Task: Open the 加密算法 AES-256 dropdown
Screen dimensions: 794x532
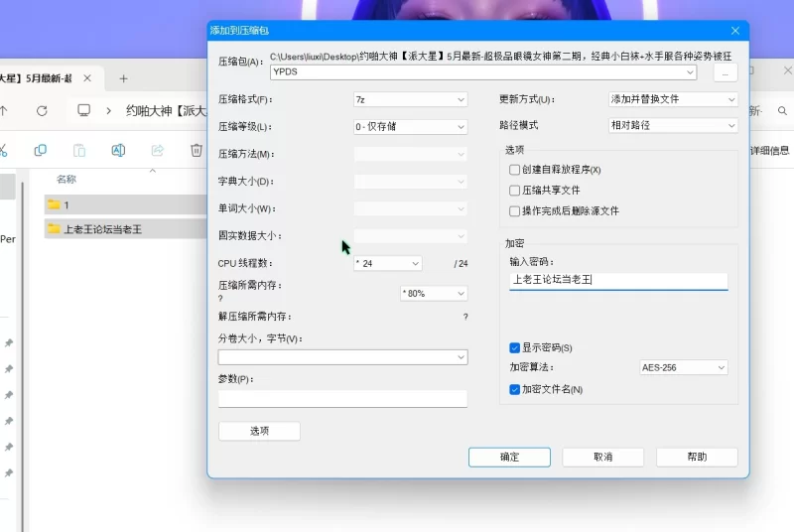Action: pyautogui.click(x=684, y=367)
